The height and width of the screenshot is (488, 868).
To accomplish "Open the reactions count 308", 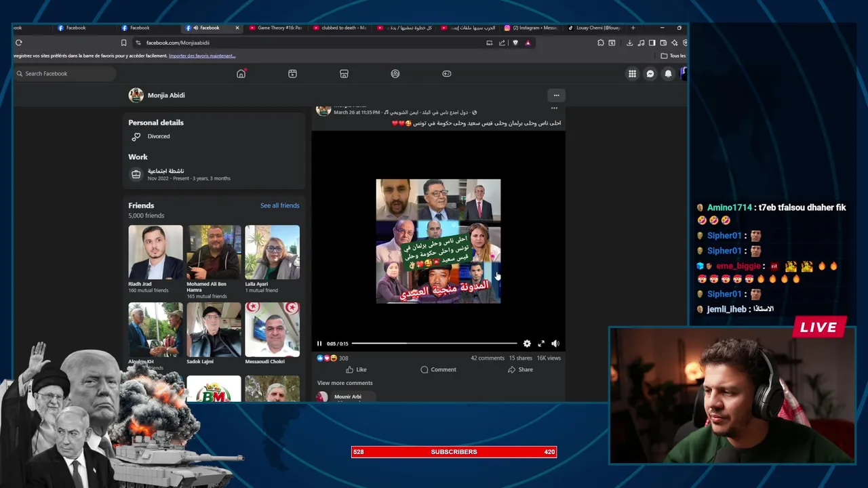I will [343, 358].
